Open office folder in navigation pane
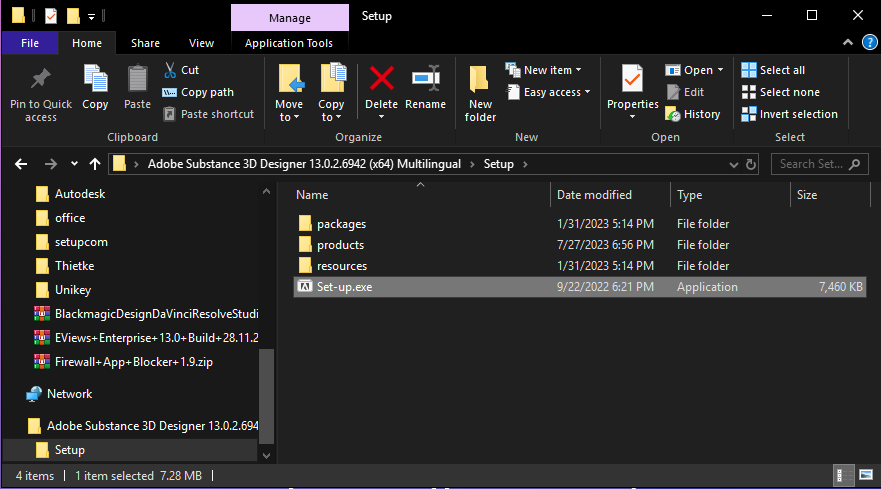The image size is (881, 489). 70,218
